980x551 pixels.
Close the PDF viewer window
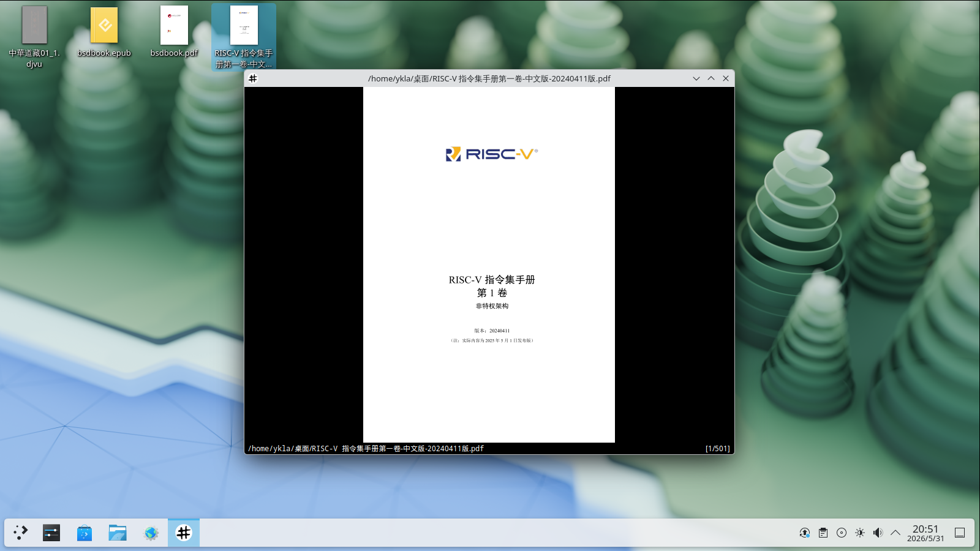pyautogui.click(x=726, y=78)
